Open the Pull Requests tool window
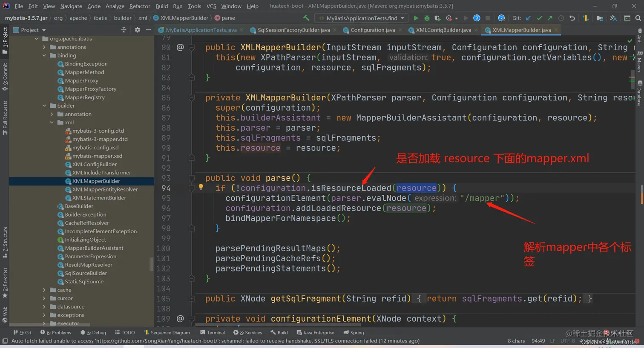This screenshot has width=644, height=348. click(5, 118)
